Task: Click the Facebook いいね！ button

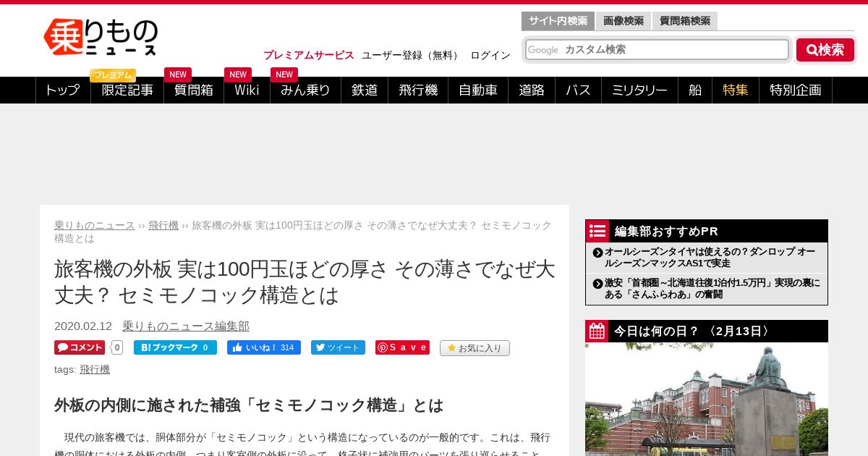Action: 264,347
